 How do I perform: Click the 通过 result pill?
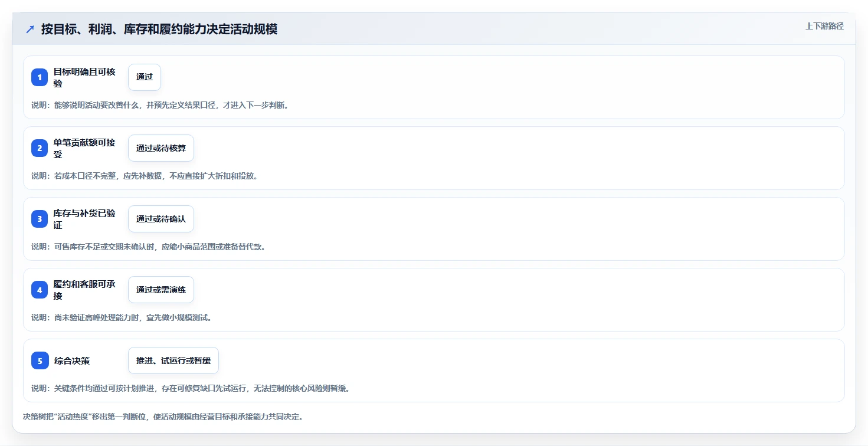coord(145,77)
